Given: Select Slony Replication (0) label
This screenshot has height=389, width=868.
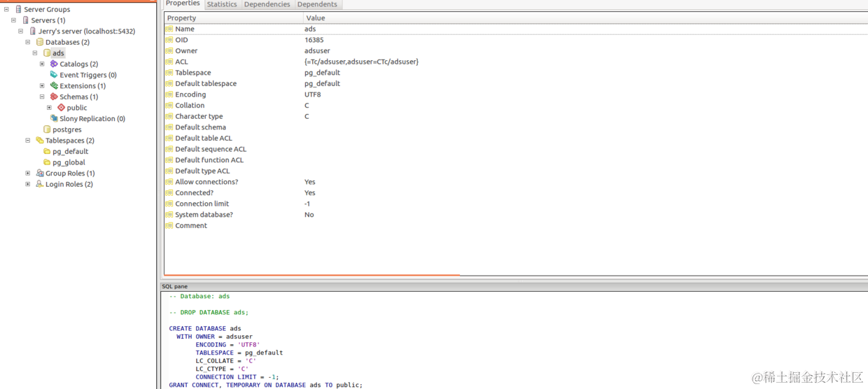Looking at the screenshot, I should click(x=92, y=119).
